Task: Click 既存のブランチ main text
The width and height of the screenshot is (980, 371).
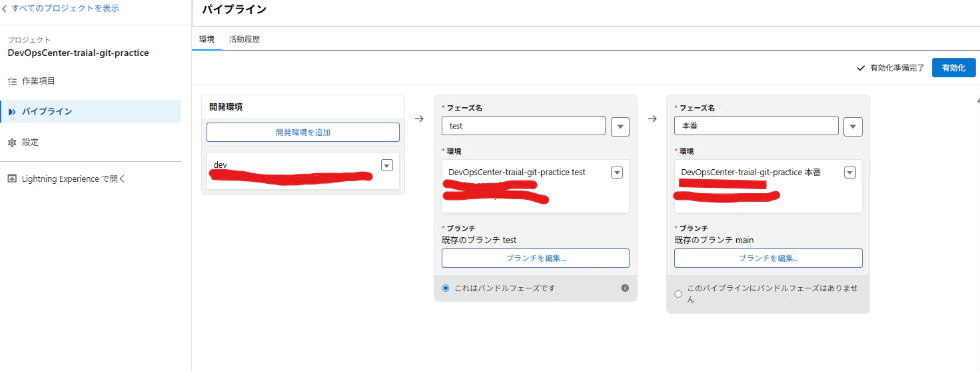Action: [714, 240]
